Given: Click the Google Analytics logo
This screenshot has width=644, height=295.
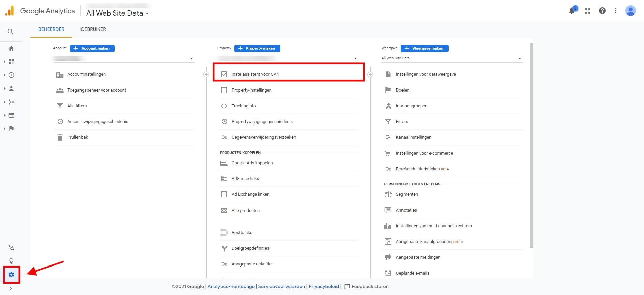Looking at the screenshot, I should click(x=40, y=11).
